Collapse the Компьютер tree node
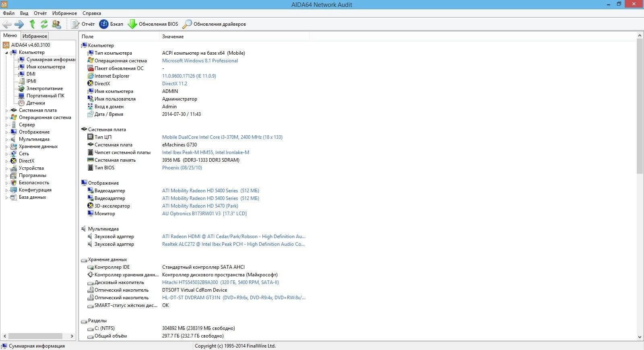 click(x=6, y=53)
